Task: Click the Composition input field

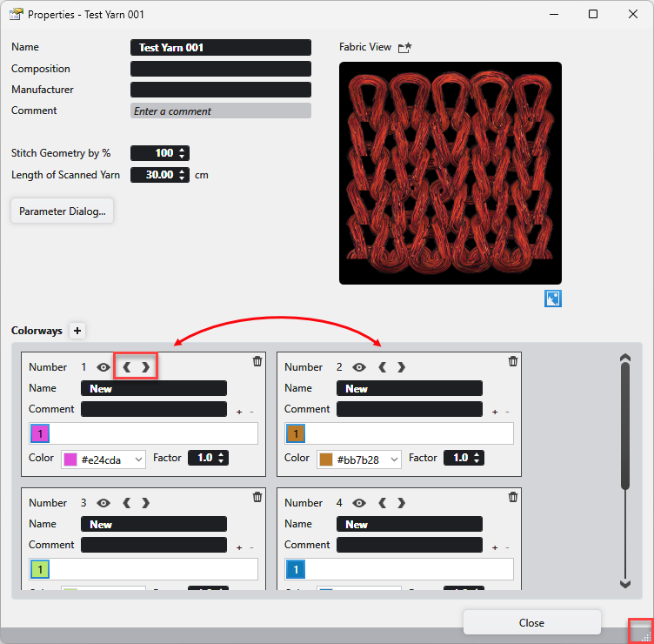Action: tap(221, 69)
